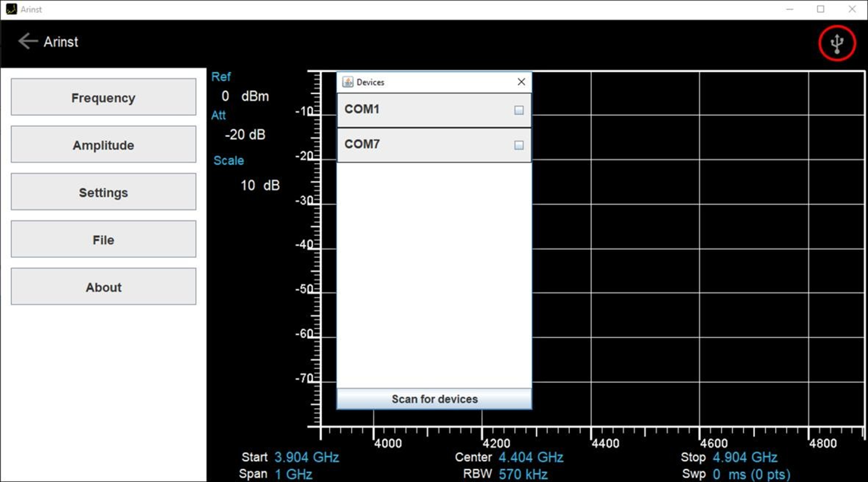
Task: Open the Amplitude menu
Action: point(104,145)
